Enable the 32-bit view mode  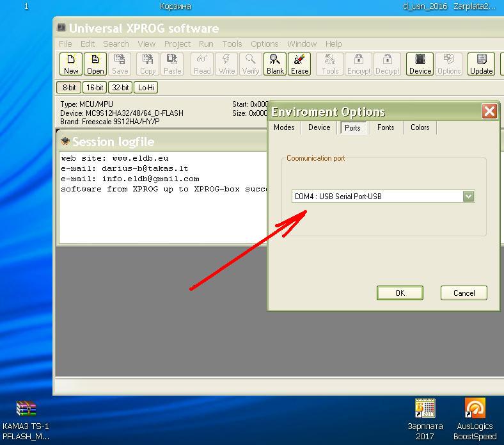click(x=120, y=88)
